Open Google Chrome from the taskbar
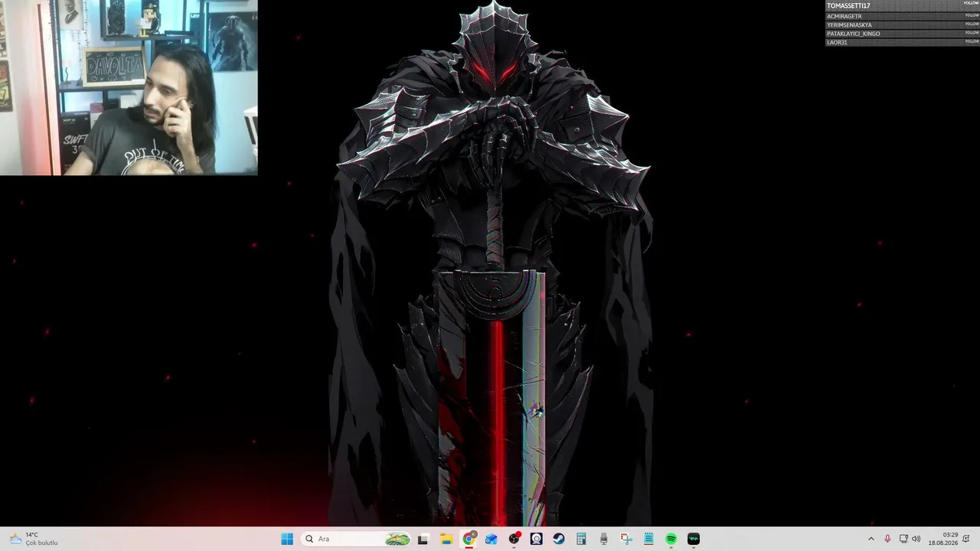980x551 pixels. [x=469, y=539]
